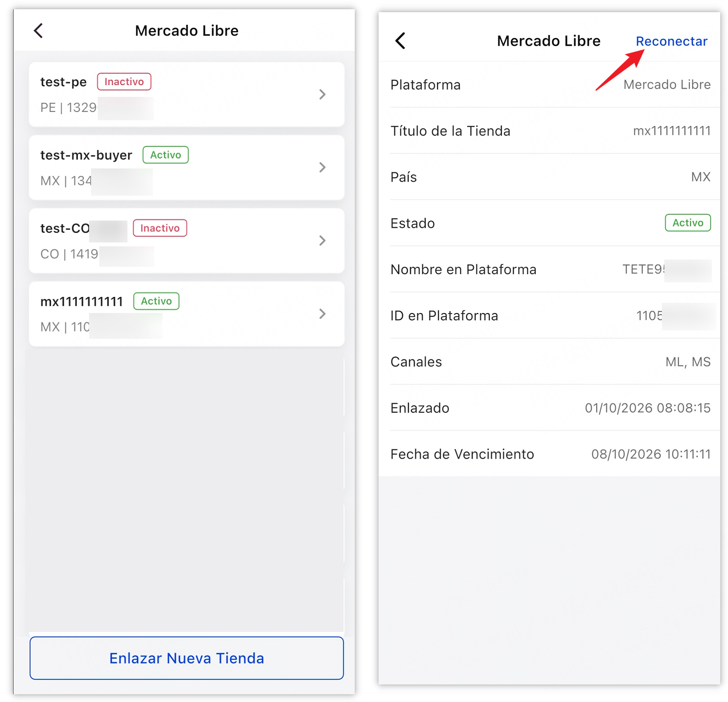Select the test-mx-buyer store name

(x=86, y=155)
